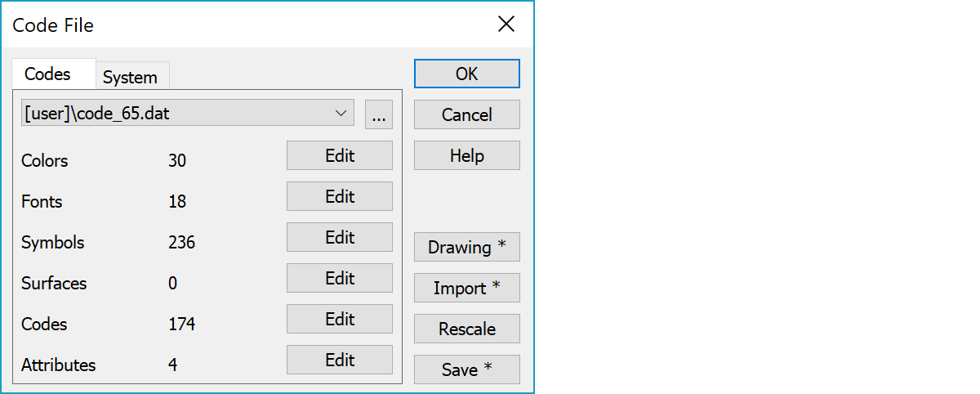Expand the code_65.dat file dropdown
Viewport: 980px width, 394px height.
pyautogui.click(x=341, y=114)
